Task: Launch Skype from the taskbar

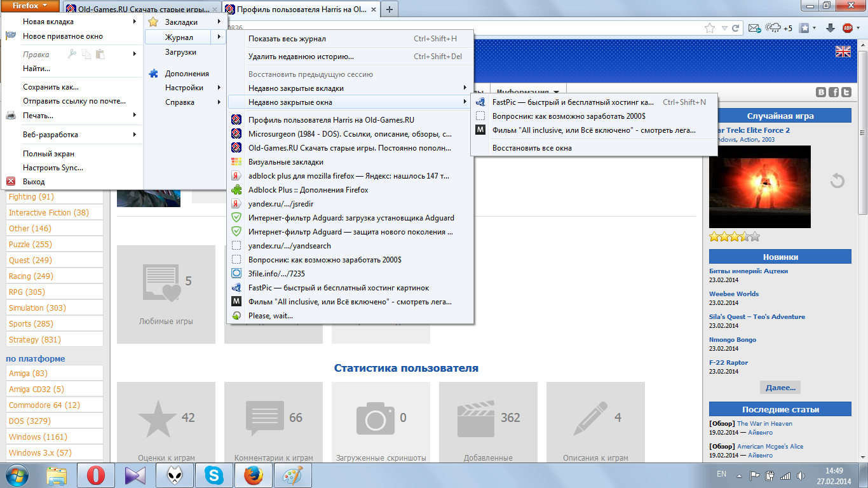Action: click(x=214, y=475)
